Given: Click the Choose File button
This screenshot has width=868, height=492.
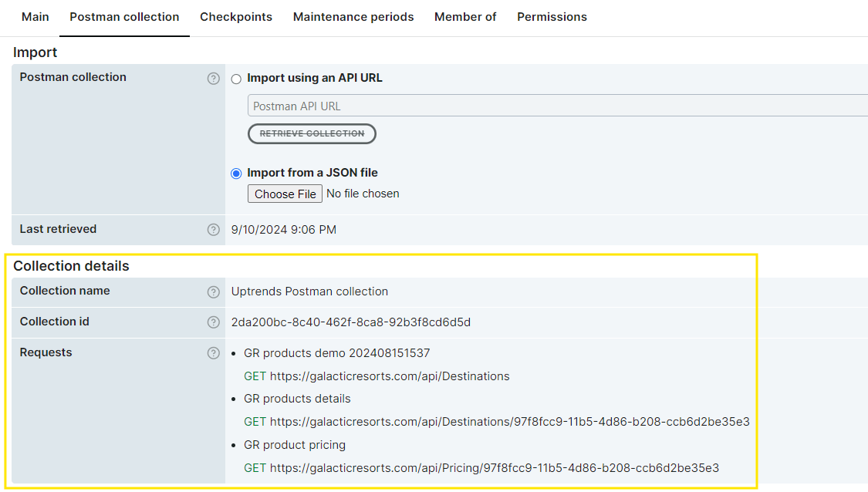Looking at the screenshot, I should [285, 194].
